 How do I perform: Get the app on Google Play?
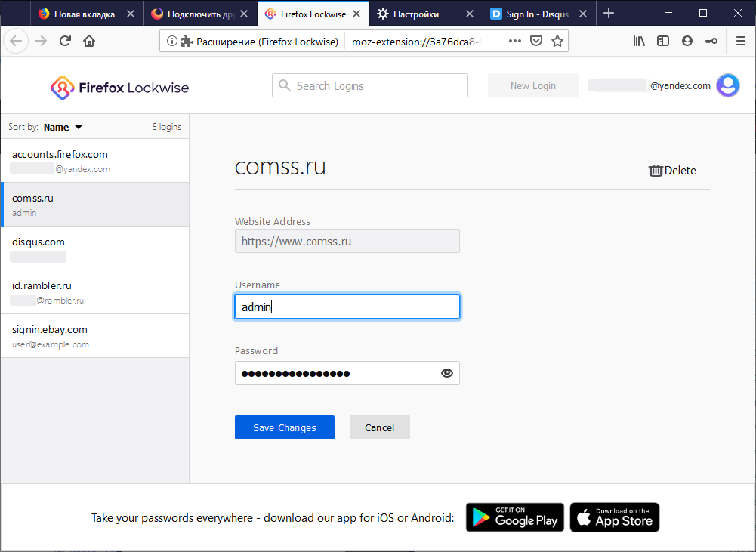[514, 517]
